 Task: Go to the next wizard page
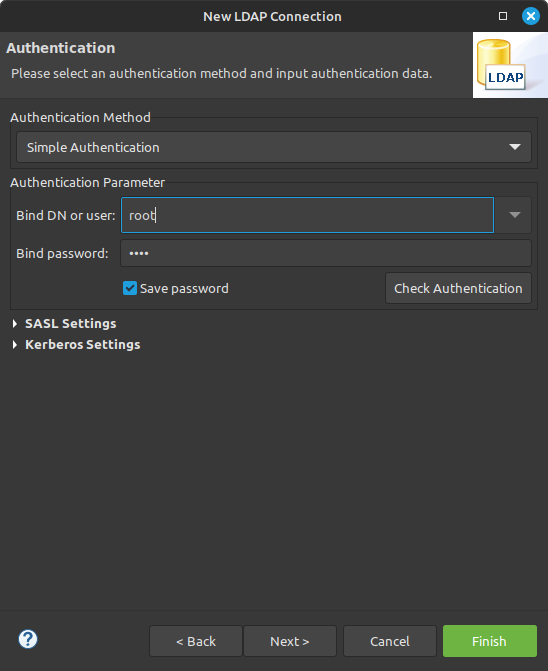tap(290, 641)
